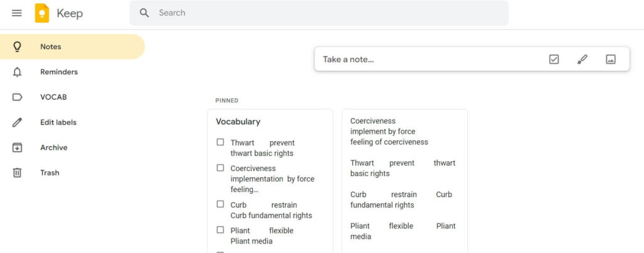Screen dimensions: 644x253
Task: Check the Thwart list item
Action: pos(221,142)
